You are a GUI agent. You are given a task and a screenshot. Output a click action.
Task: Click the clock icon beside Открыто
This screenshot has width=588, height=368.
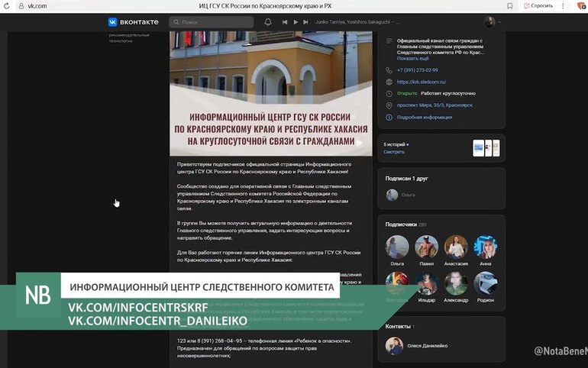coord(389,94)
